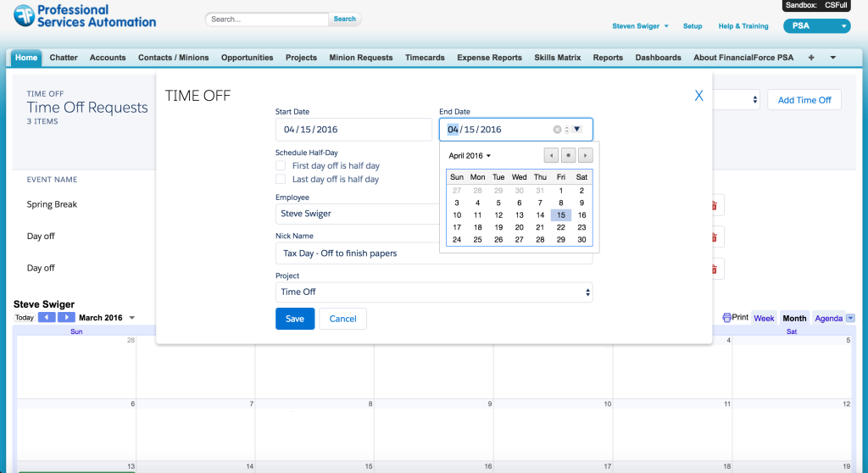Open the Steven Swiger user menu
This screenshot has height=473, width=868.
coord(640,26)
